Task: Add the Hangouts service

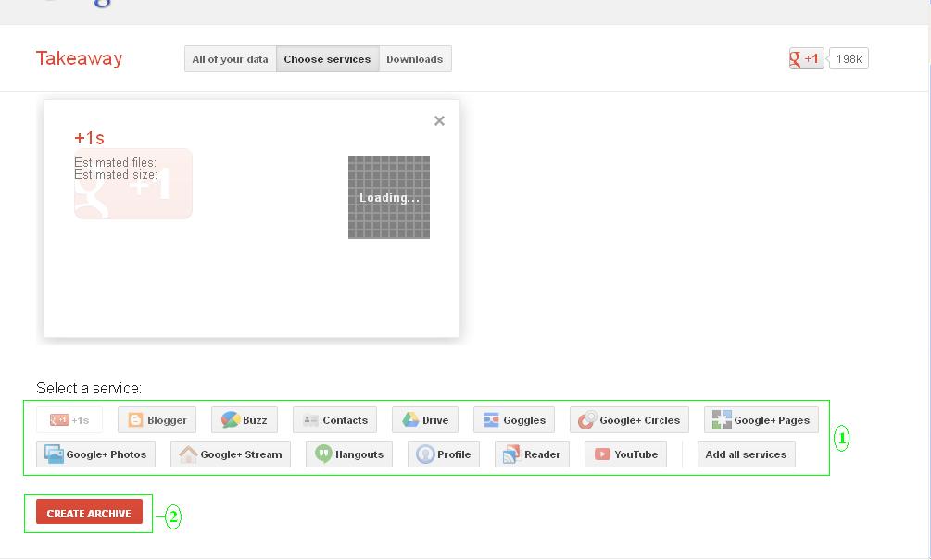Action: 349,454
